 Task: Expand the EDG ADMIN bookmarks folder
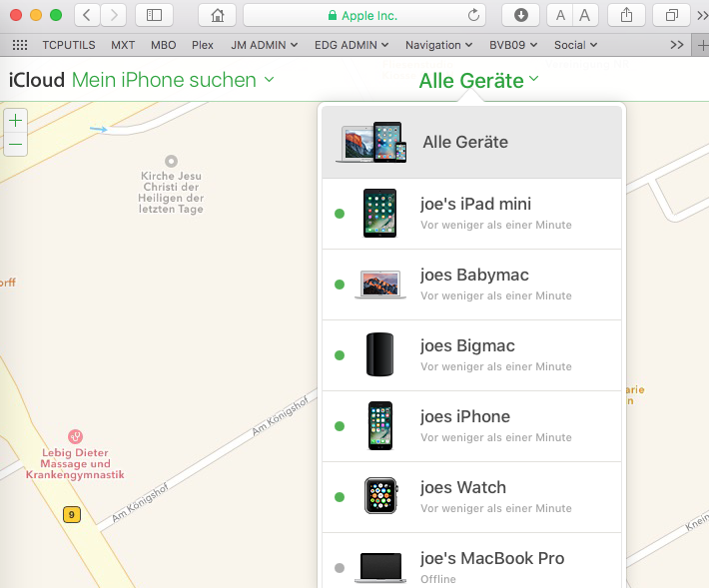point(352,45)
